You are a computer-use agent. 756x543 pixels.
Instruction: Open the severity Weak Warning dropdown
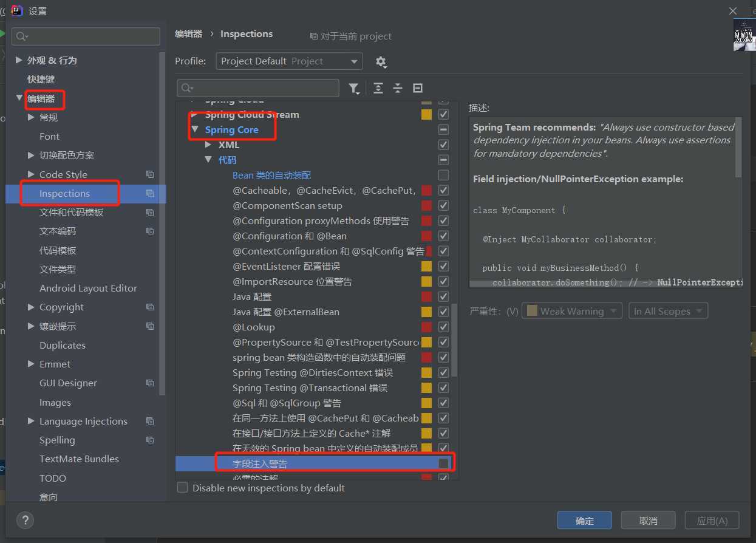point(573,311)
